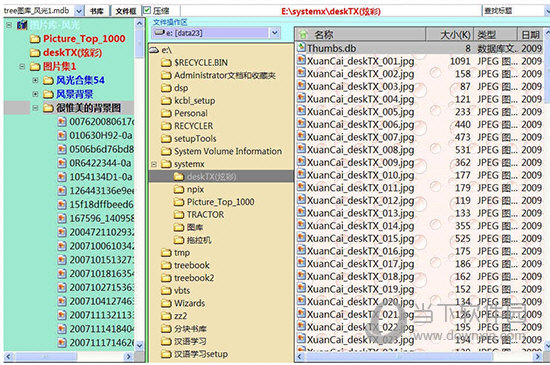Click the Personal folder icon
Screen dimensions: 550x365
[166, 113]
